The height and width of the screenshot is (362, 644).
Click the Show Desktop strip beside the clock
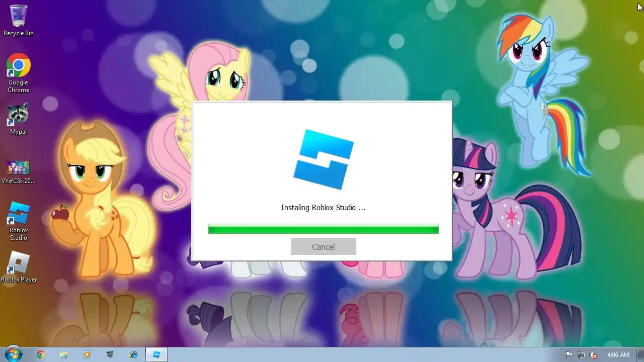640,354
